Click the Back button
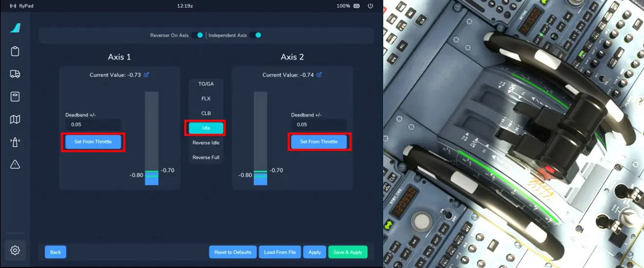The width and height of the screenshot is (644, 268). coord(56,252)
